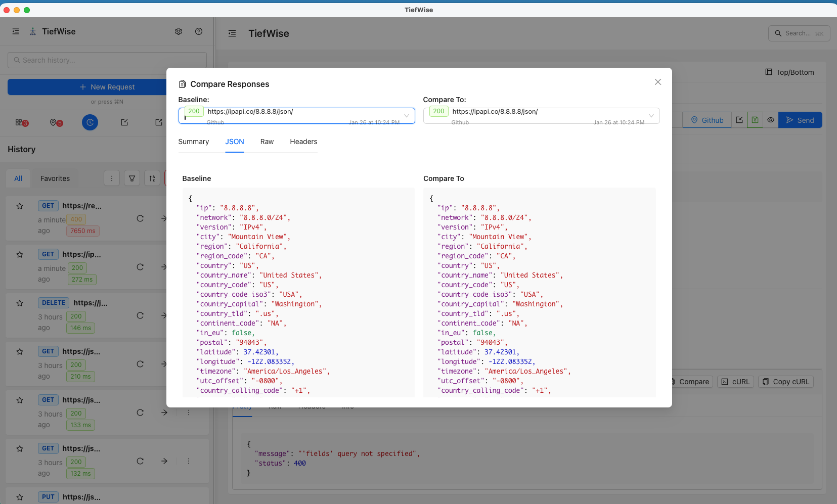The image size is (837, 504).
Task: Show All history entries tab
Action: [x=18, y=178]
